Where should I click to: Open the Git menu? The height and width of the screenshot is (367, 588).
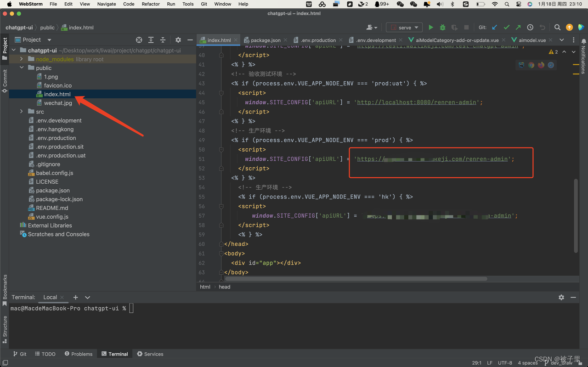point(204,4)
